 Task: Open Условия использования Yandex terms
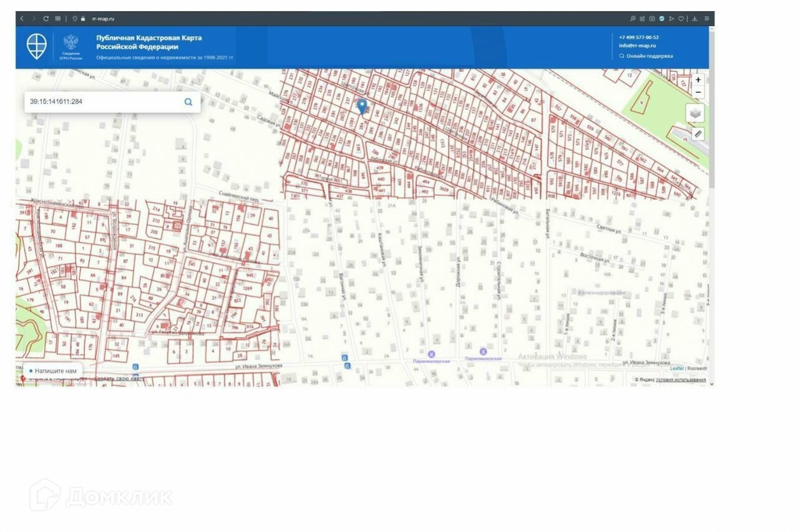click(x=681, y=380)
